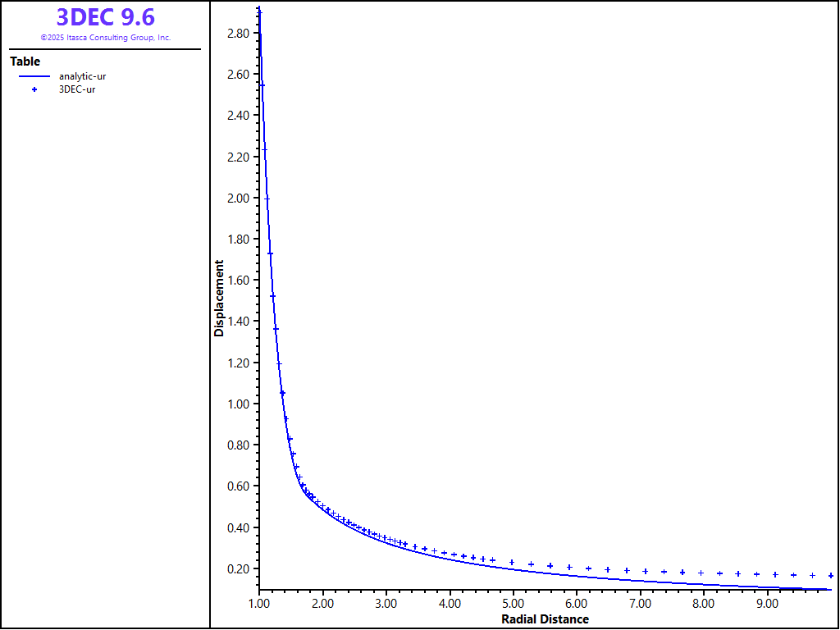This screenshot has height=630, width=840.
Task: Click the 3.00 tick label on x-axis
Action: [x=386, y=603]
